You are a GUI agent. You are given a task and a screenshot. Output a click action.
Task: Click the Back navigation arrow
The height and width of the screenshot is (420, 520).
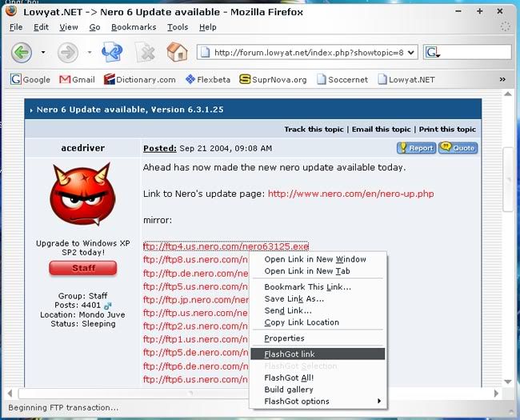[x=22, y=53]
